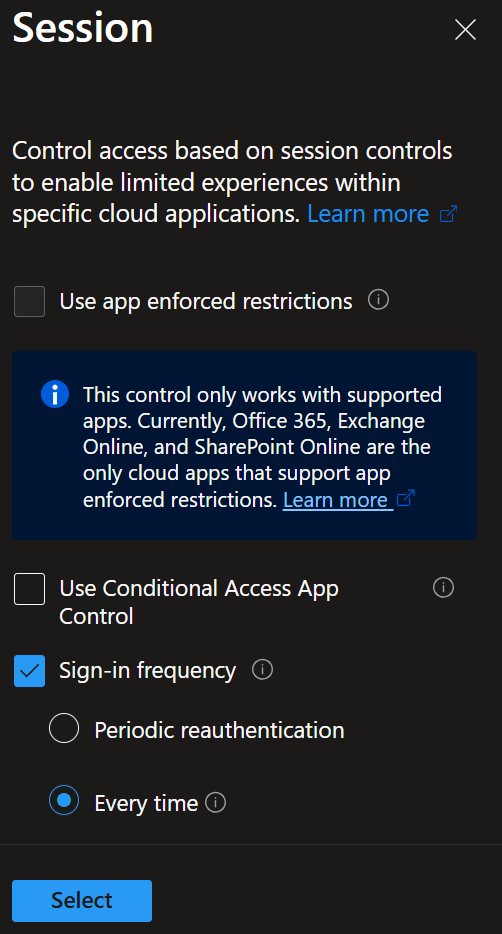Uncheck the Sign-in frequency checkbox
The image size is (502, 934).
point(30,671)
